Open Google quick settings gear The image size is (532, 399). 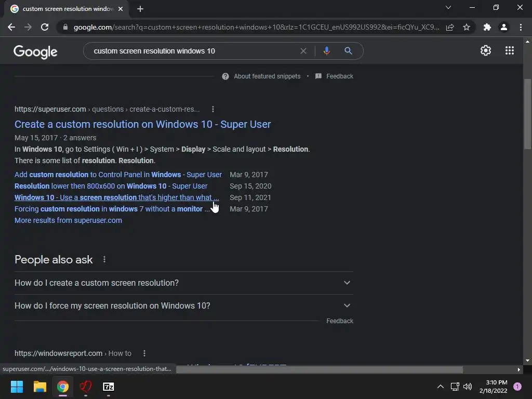[486, 50]
